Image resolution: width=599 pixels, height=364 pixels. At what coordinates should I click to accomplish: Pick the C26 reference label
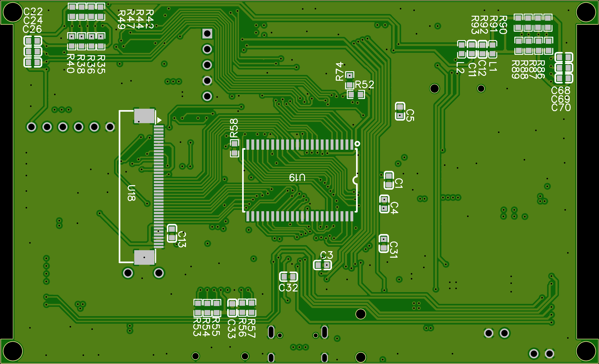click(32, 29)
